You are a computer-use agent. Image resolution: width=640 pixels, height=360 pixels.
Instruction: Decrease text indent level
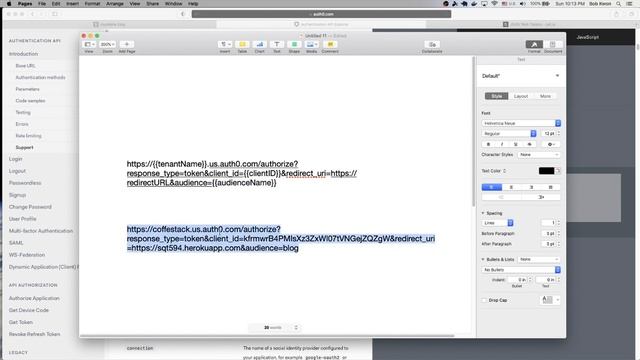[501, 197]
